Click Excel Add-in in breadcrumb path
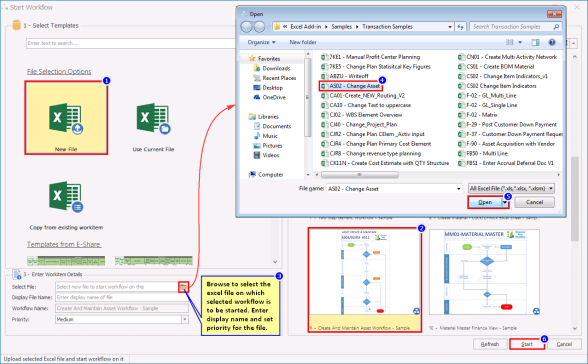 (306, 27)
